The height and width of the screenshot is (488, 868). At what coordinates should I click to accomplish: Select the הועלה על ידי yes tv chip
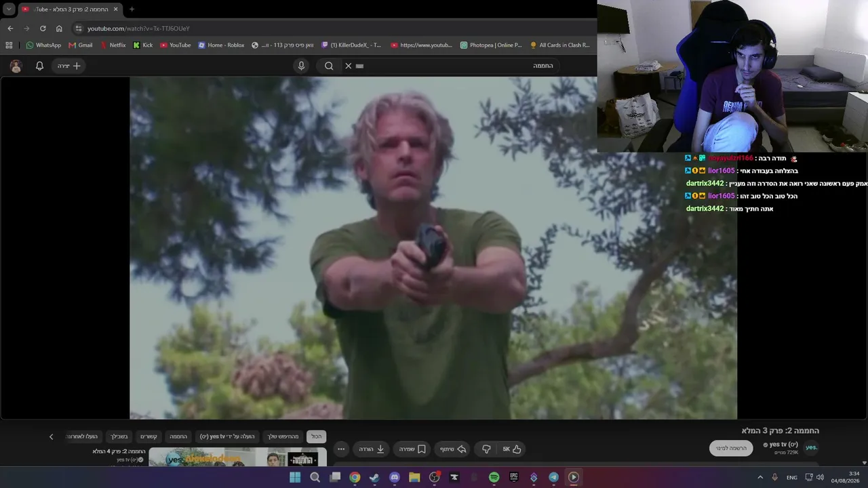pyautogui.click(x=227, y=436)
